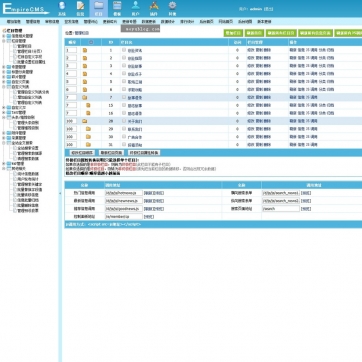Click the green 刷新首页 button
The height and width of the screenshot is (362, 362).
pos(254,33)
